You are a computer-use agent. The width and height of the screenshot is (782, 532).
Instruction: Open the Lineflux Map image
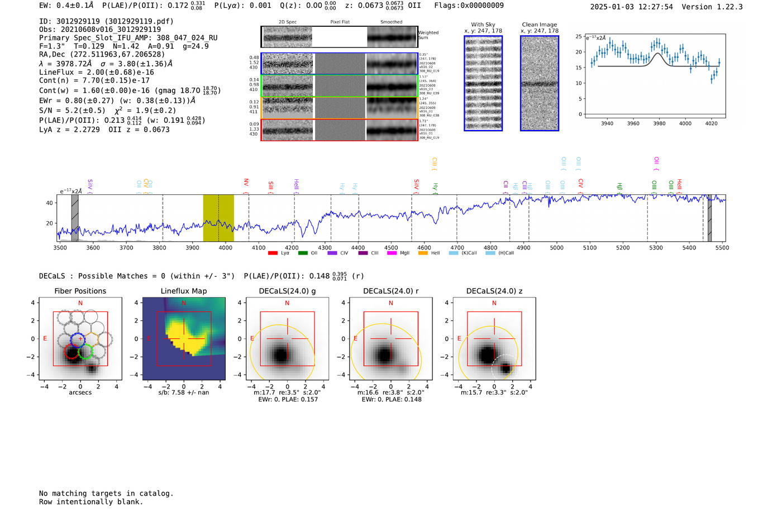tap(184, 339)
